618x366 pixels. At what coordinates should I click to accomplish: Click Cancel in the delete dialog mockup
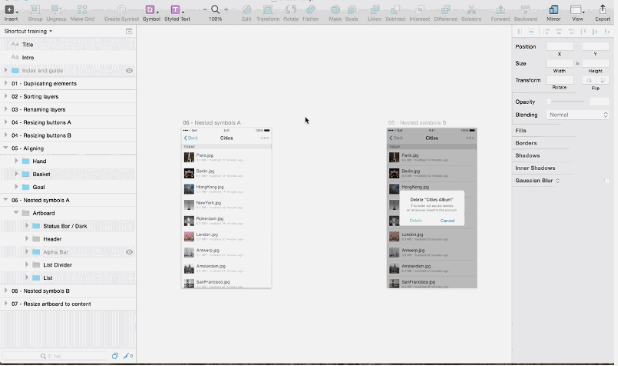447,221
